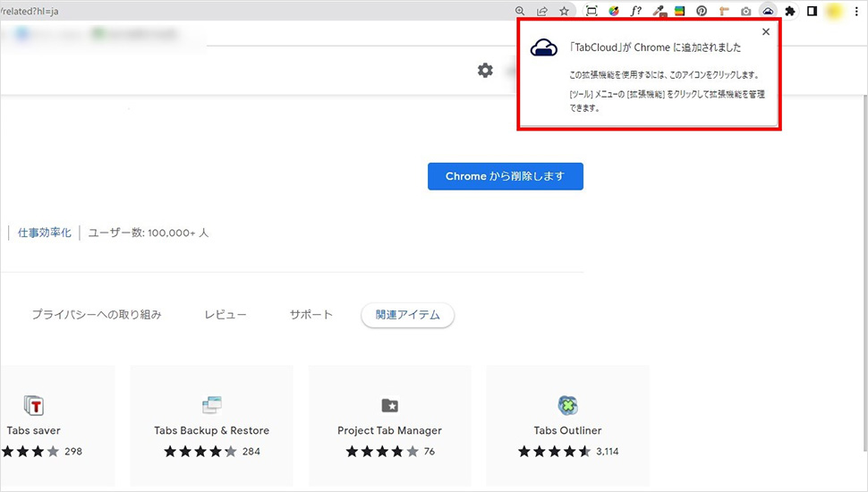Open the Tabs saver extension card
The image size is (868, 492).
(x=57, y=425)
